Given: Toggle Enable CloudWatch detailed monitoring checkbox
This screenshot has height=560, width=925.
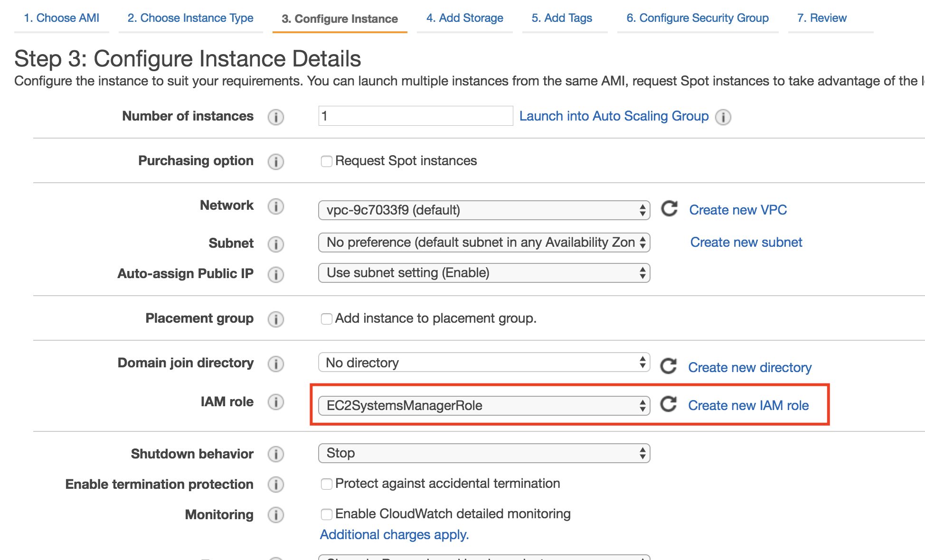Looking at the screenshot, I should [x=327, y=514].
